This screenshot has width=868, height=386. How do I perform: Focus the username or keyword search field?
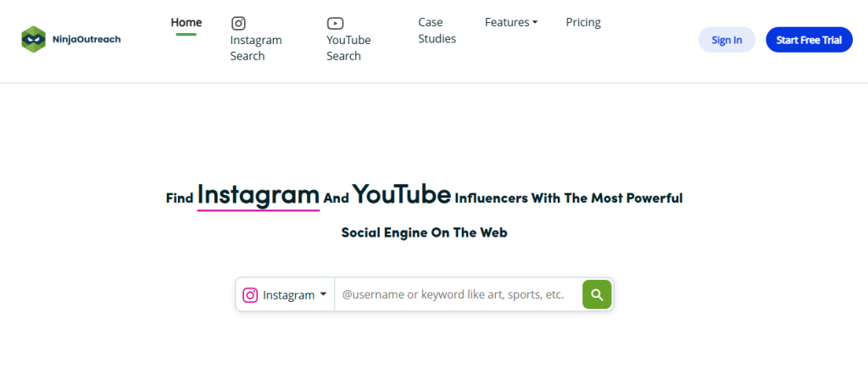click(x=459, y=294)
